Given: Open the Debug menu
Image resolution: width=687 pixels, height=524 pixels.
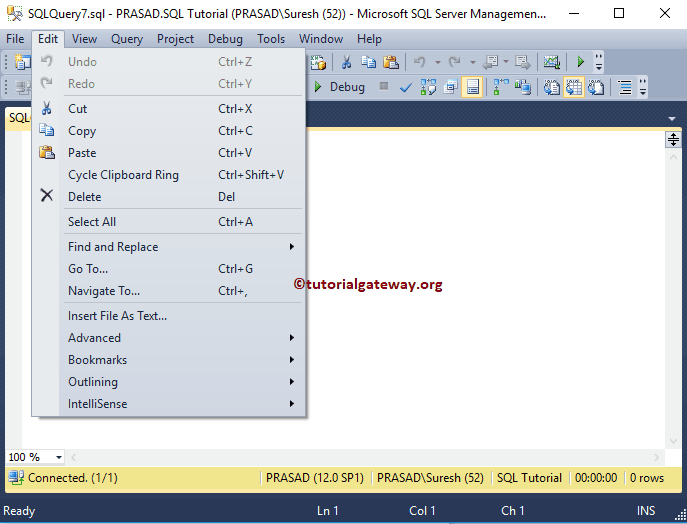Looking at the screenshot, I should point(225,39).
